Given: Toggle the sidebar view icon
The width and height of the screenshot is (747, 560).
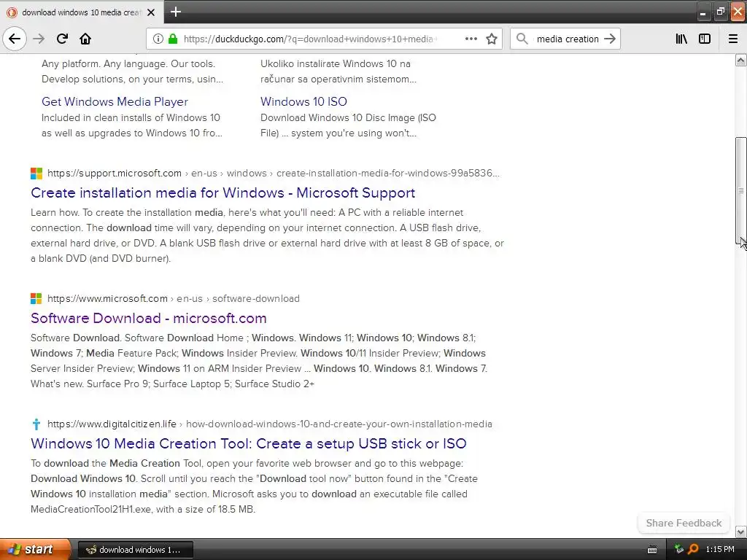Looking at the screenshot, I should (705, 39).
